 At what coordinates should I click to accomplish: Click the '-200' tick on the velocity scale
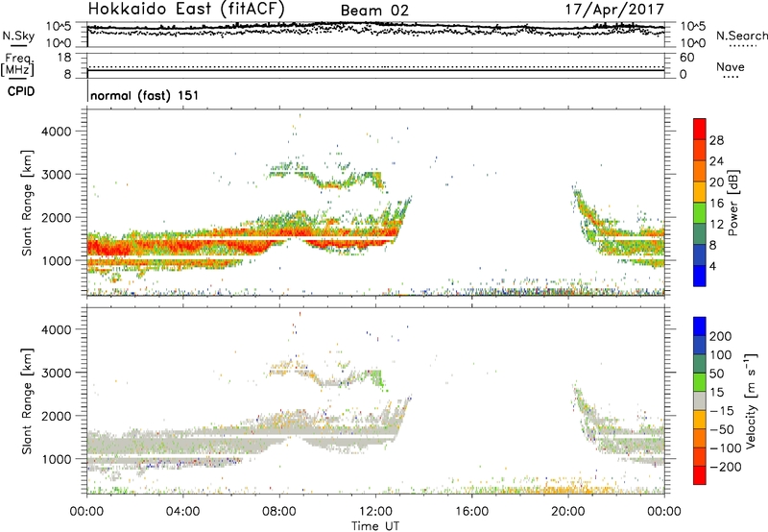[x=726, y=467]
